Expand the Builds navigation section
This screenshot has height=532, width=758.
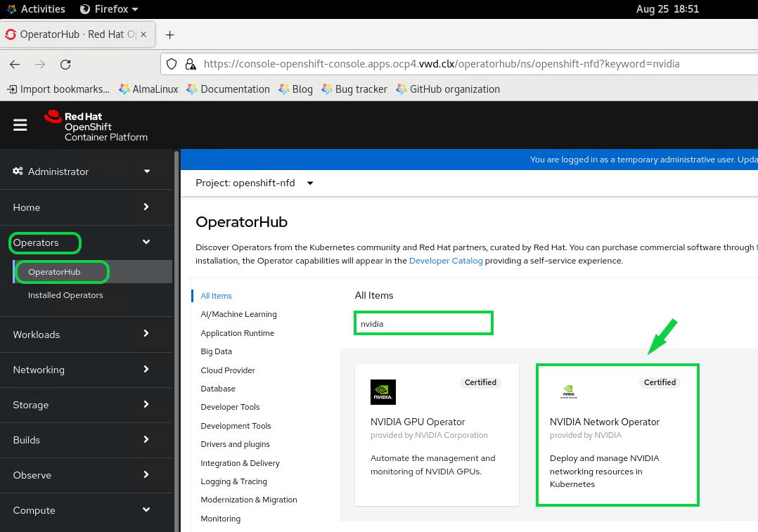(x=86, y=440)
